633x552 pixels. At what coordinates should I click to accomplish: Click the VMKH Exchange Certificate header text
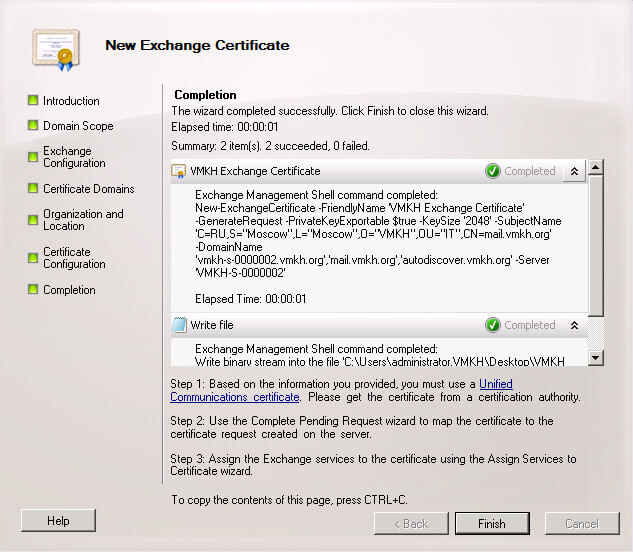pyautogui.click(x=255, y=171)
